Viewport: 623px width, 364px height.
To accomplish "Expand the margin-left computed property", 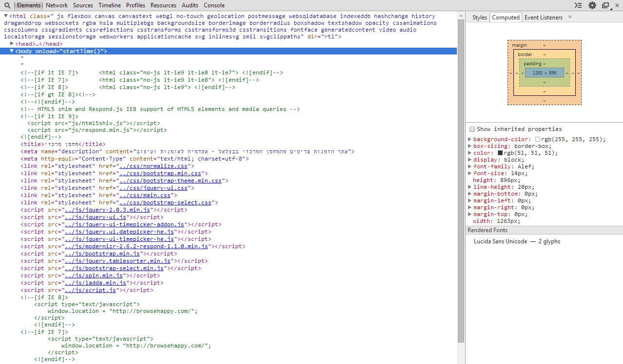I will click(x=470, y=200).
